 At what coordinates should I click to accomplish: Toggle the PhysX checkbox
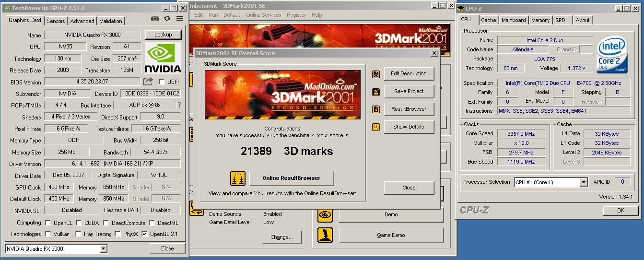[x=117, y=234]
